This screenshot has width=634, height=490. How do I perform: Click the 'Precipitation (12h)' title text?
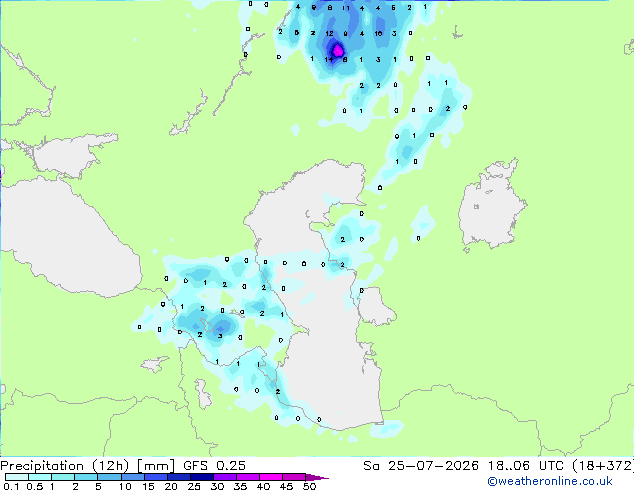(x=65, y=466)
